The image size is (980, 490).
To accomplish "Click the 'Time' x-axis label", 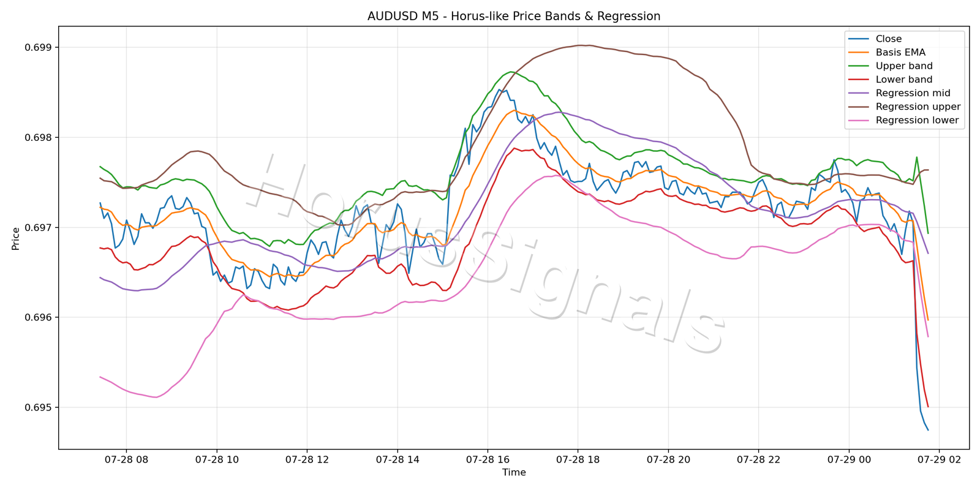I will coord(514,472).
